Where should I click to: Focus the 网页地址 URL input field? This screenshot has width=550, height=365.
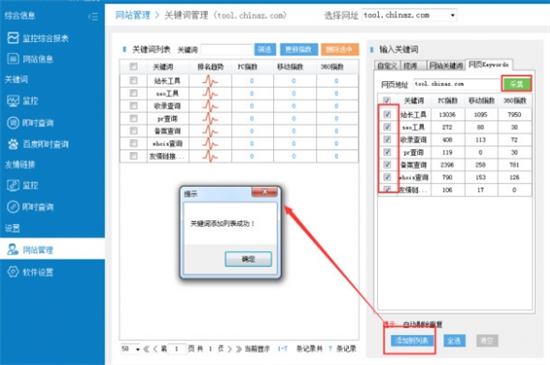click(456, 84)
